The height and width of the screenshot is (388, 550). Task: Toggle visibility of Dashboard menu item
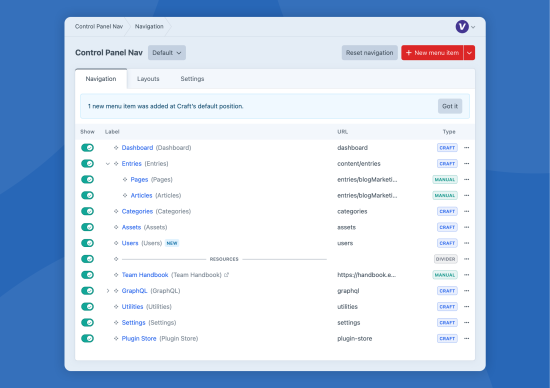[87, 148]
